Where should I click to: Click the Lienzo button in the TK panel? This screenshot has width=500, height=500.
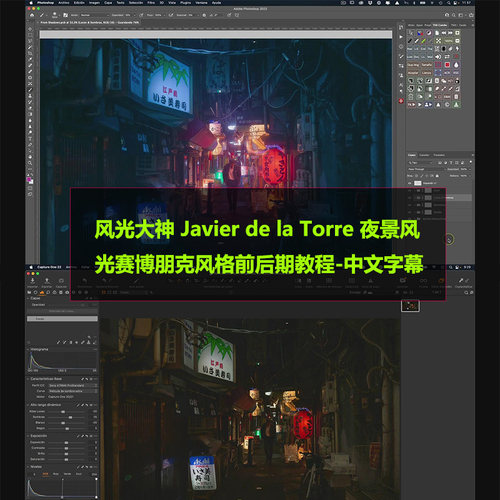426,73
